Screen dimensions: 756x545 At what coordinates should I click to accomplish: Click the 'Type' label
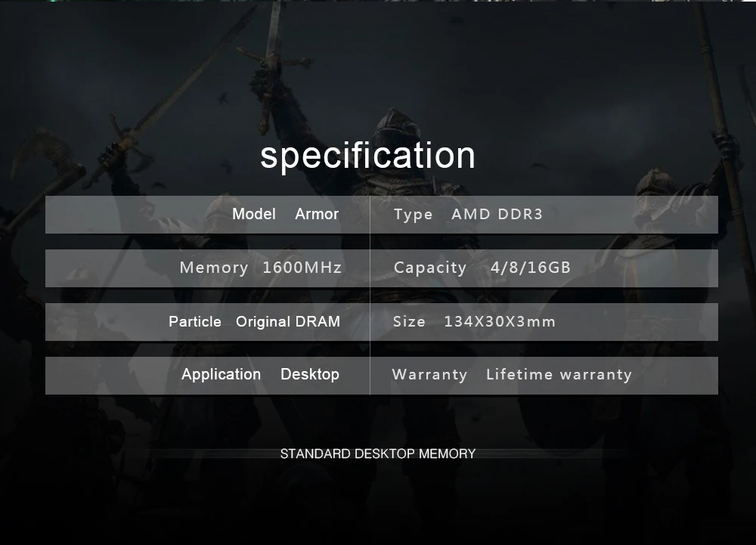pyautogui.click(x=414, y=215)
